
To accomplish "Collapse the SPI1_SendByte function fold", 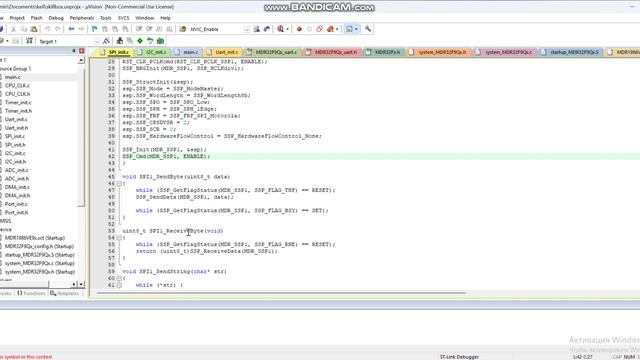I will [119, 184].
